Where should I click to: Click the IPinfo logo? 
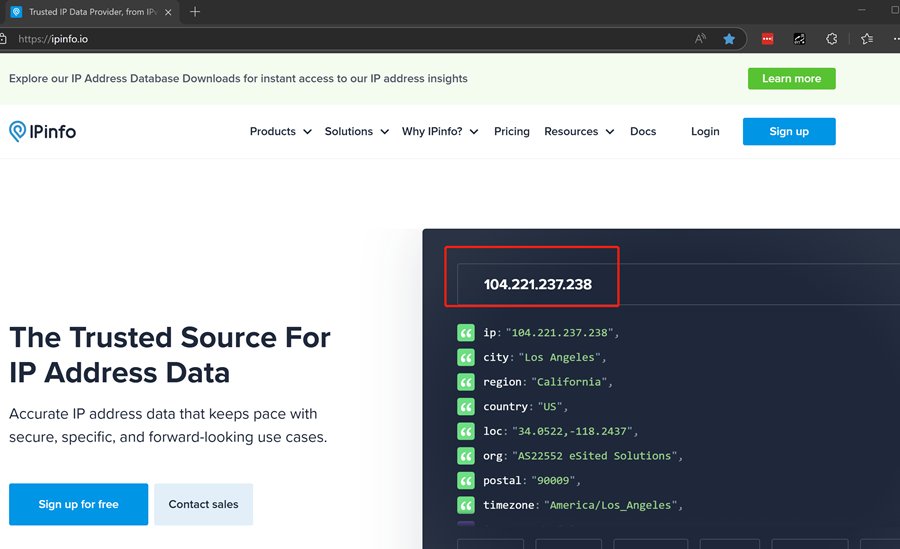click(42, 132)
